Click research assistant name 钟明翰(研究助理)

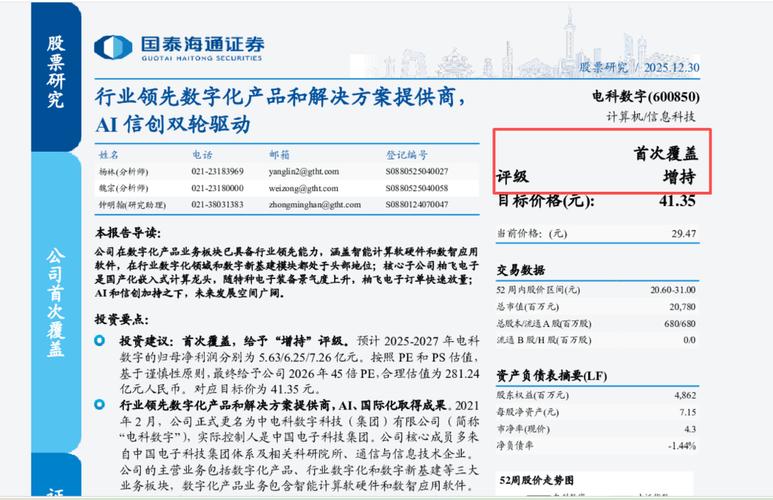pos(132,205)
